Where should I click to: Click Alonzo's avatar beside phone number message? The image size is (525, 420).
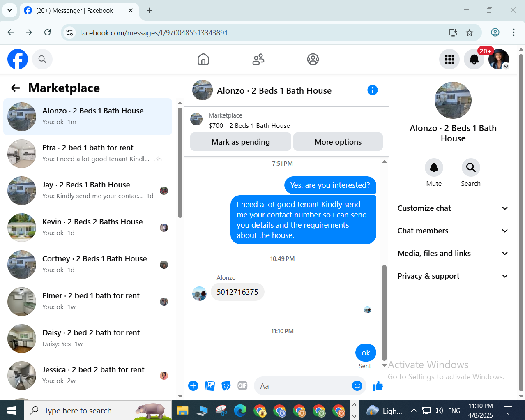pyautogui.click(x=199, y=293)
